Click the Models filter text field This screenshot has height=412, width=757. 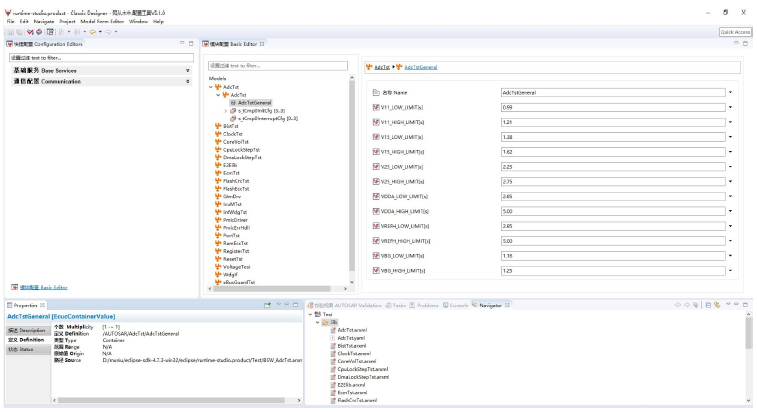point(278,66)
